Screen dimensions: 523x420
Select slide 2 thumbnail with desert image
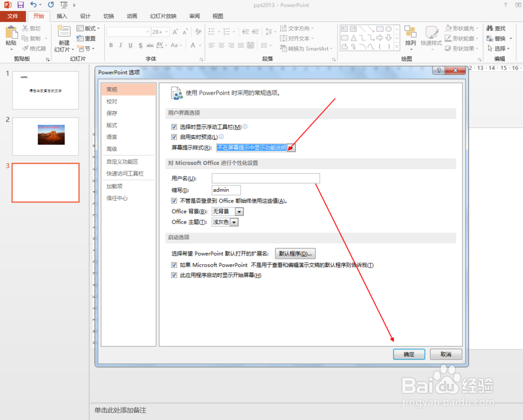(46, 136)
